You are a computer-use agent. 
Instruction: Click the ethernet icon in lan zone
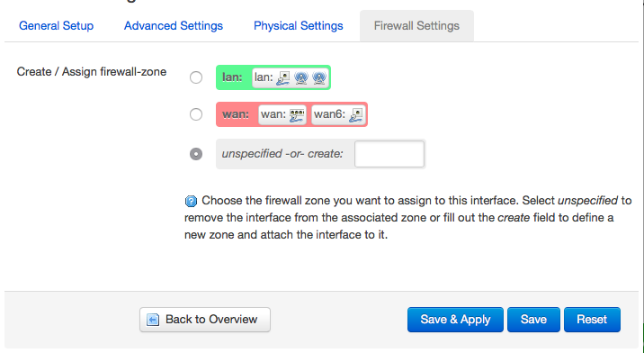coord(282,77)
